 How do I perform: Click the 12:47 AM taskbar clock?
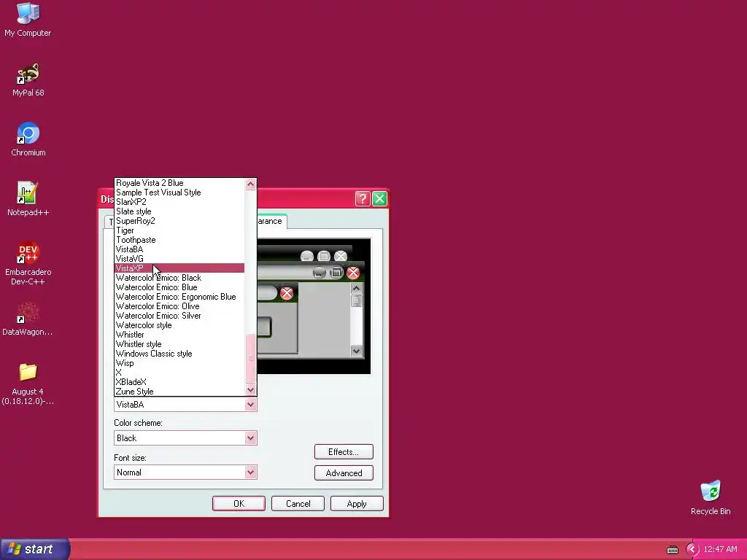click(720, 550)
